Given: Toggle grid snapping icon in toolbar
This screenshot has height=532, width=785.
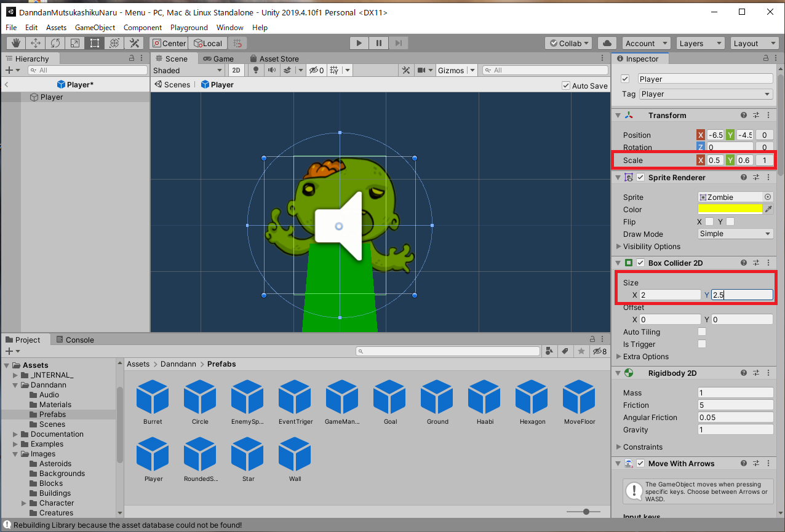Looking at the screenshot, I should click(x=237, y=43).
